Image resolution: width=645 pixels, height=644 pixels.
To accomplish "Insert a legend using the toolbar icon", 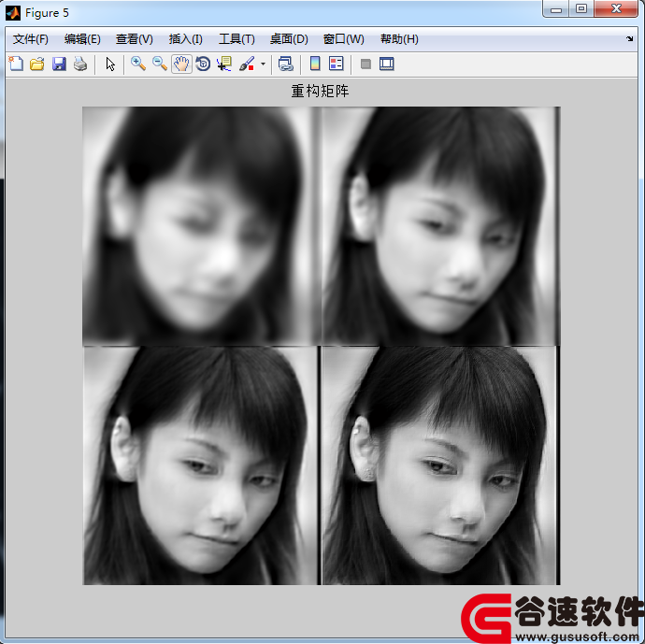I will tap(337, 64).
